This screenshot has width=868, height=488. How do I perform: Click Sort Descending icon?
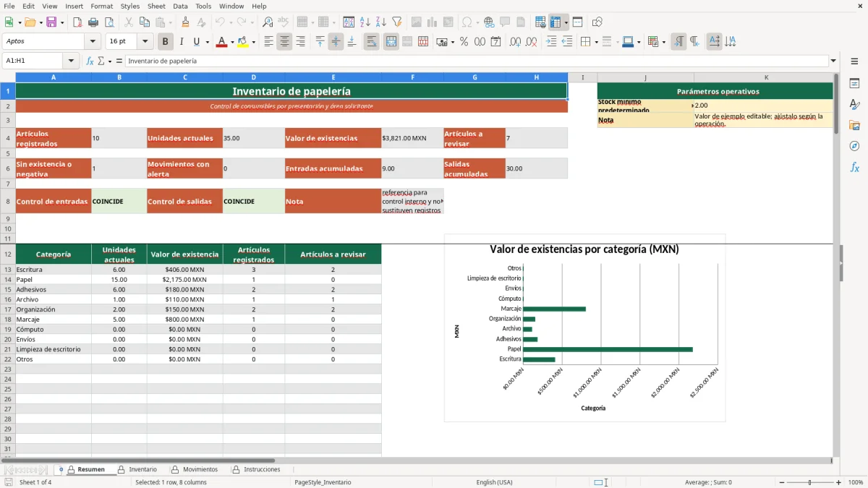coord(380,22)
